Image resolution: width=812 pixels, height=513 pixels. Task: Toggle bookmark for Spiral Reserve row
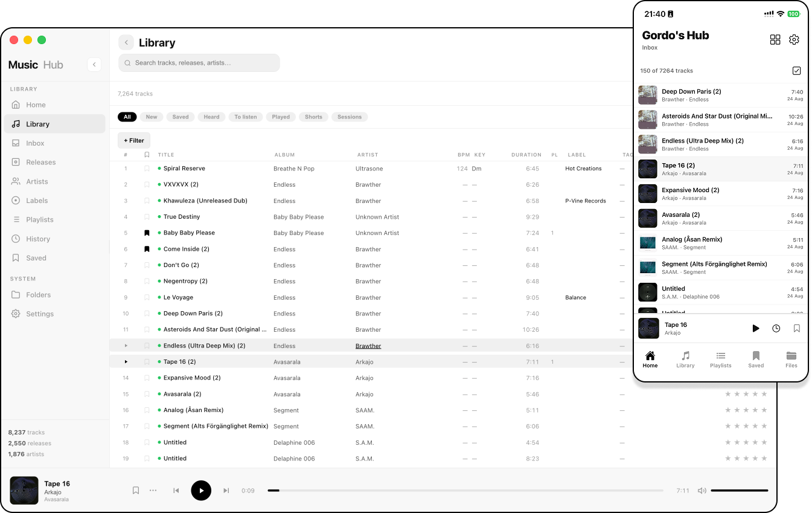coord(147,169)
